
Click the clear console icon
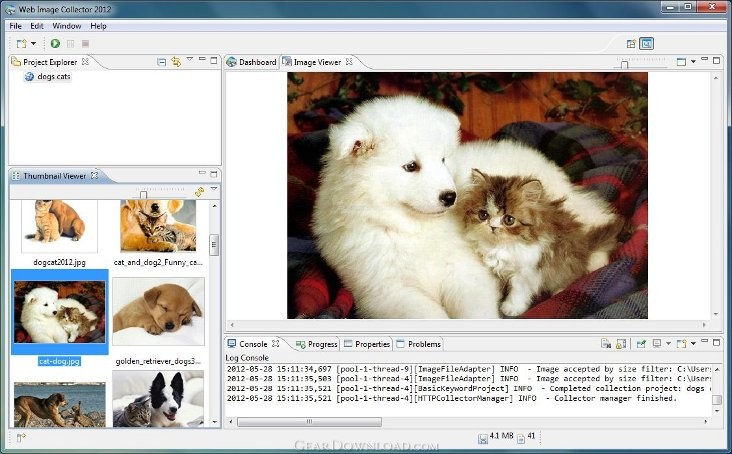click(606, 344)
